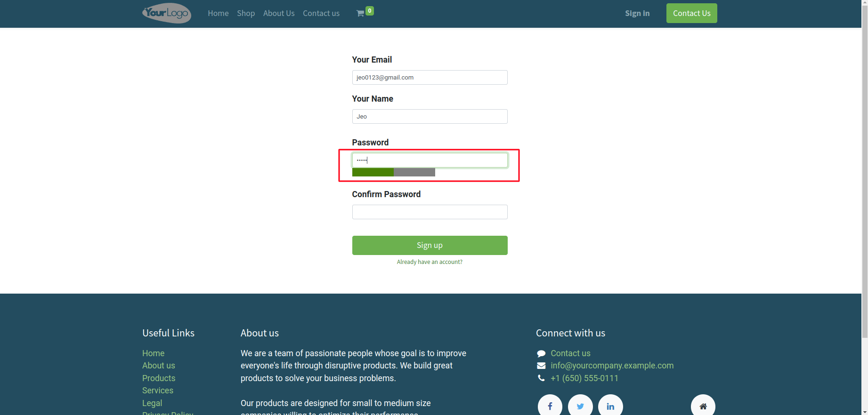This screenshot has height=415, width=868.
Task: Open the shopping cart icon
Action: pyautogui.click(x=360, y=14)
